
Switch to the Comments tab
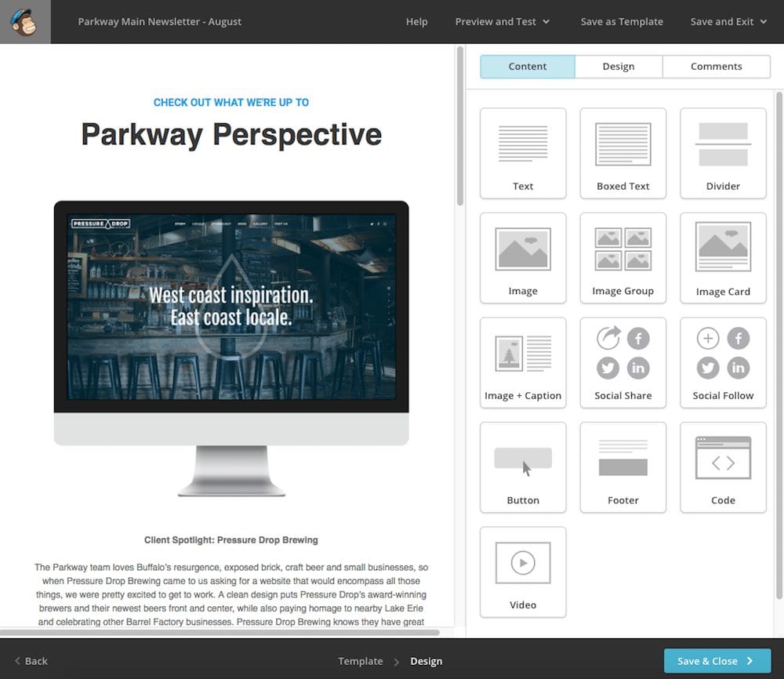point(716,67)
